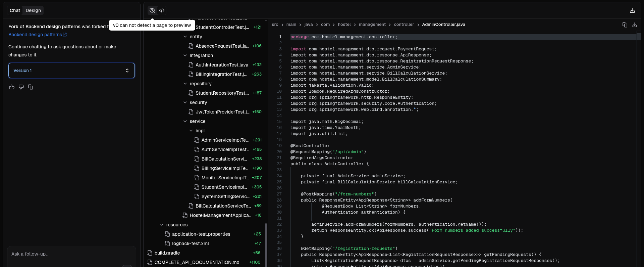
Task: Click the java breadcrumb segment
Action: pyautogui.click(x=309, y=25)
